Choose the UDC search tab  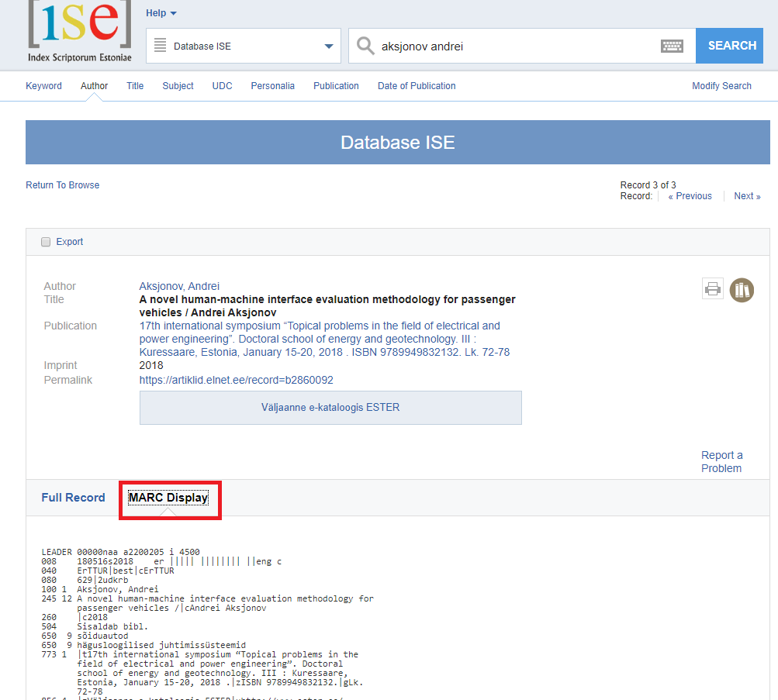(x=223, y=86)
